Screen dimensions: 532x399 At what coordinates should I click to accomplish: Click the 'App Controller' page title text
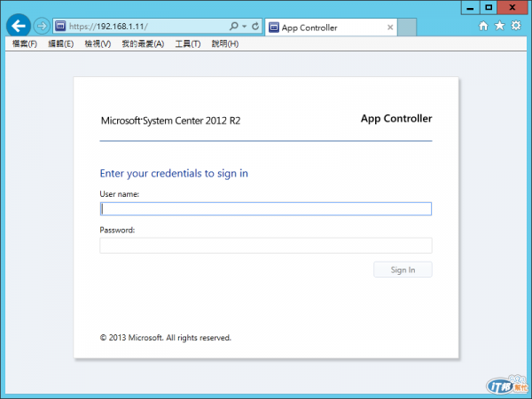(x=396, y=119)
